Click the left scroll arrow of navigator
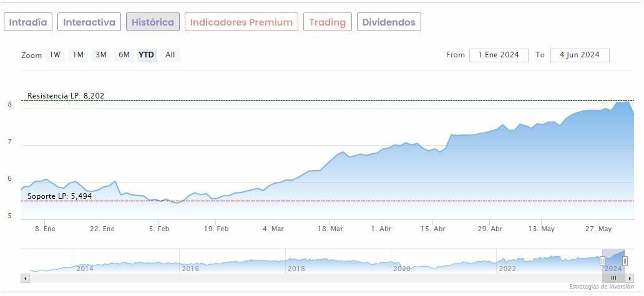 (26, 279)
